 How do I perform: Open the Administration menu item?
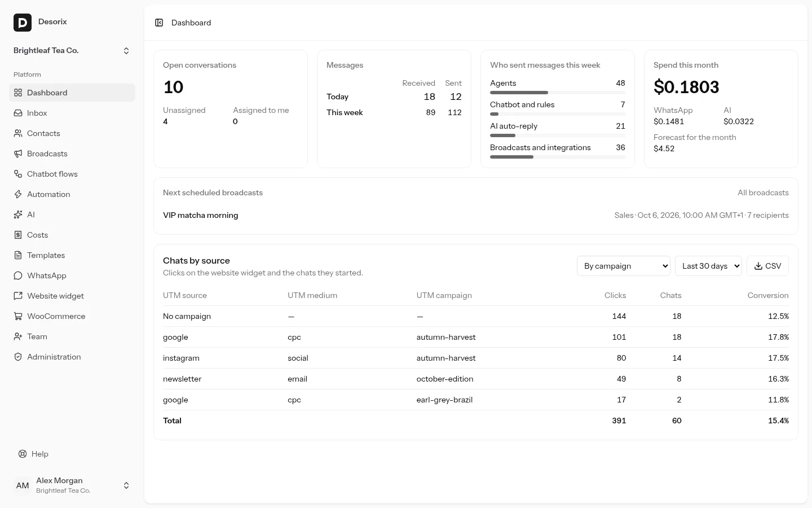72,357
